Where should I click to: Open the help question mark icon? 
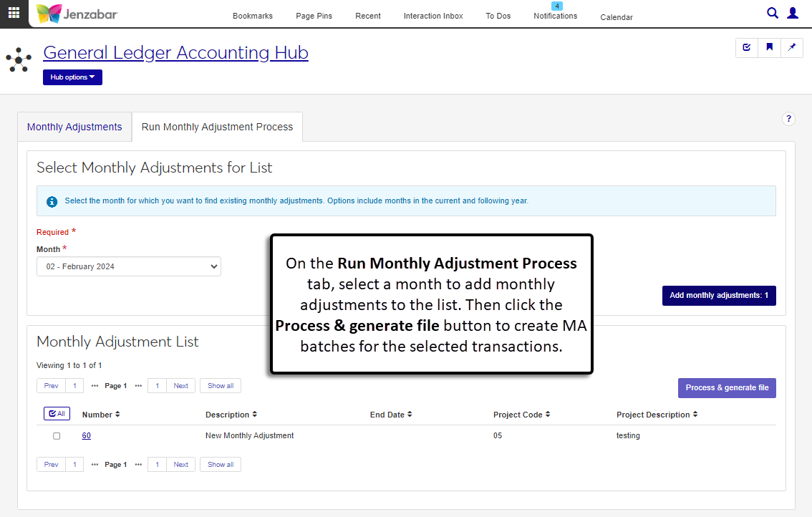tap(788, 119)
